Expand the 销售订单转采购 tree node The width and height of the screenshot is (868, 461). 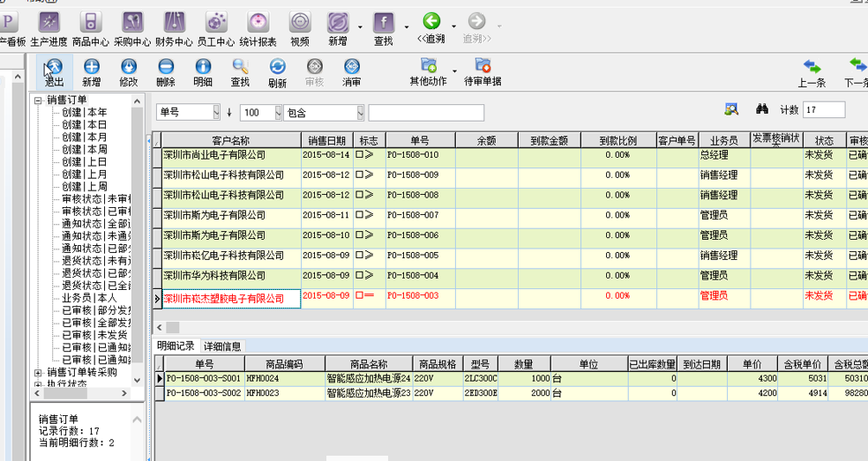(x=38, y=373)
